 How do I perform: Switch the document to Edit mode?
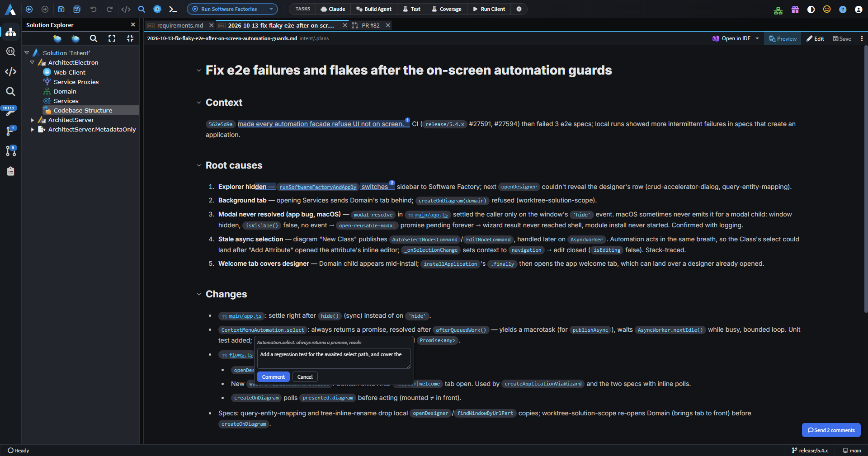815,39
